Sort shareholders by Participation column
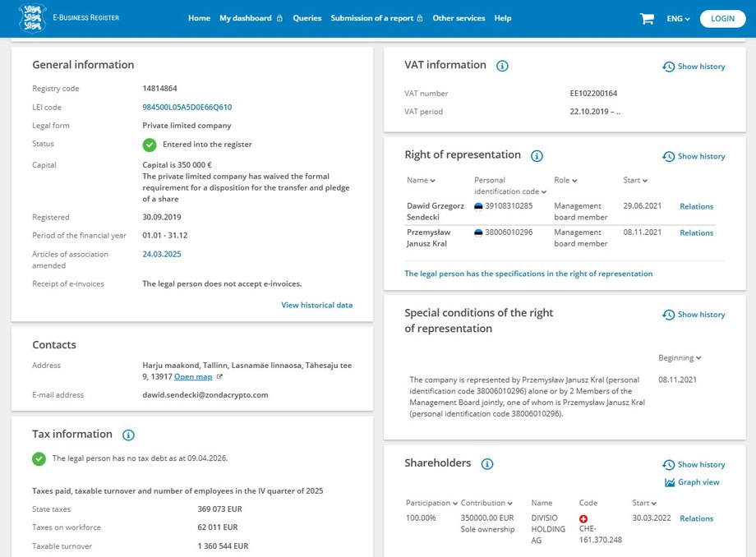756x557 pixels. coord(431,503)
